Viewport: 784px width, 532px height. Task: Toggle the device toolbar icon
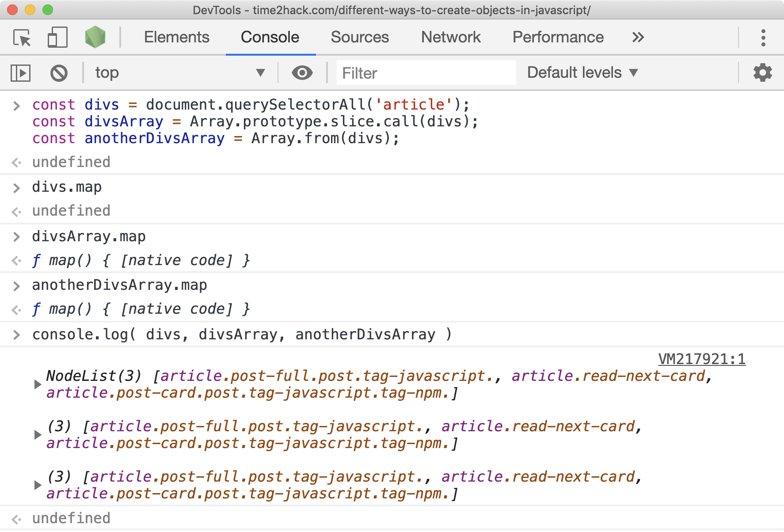pos(57,38)
